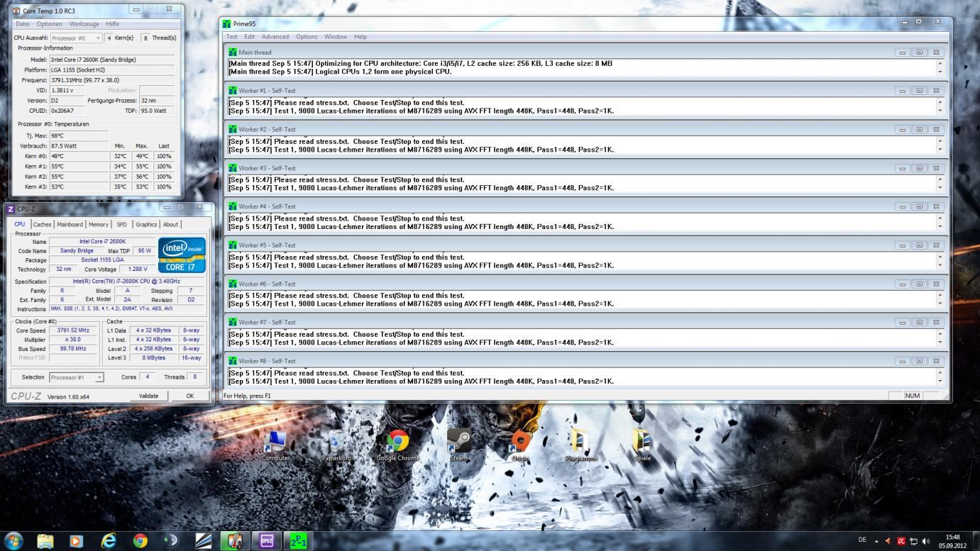This screenshot has width=980, height=551.
Task: Open the volume speaker tray icon
Action: click(x=926, y=541)
